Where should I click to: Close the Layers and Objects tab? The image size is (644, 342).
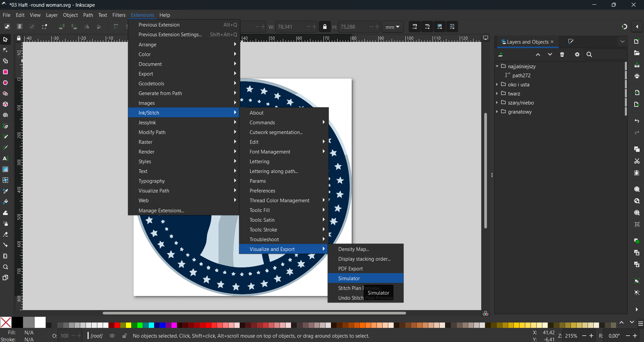point(552,42)
